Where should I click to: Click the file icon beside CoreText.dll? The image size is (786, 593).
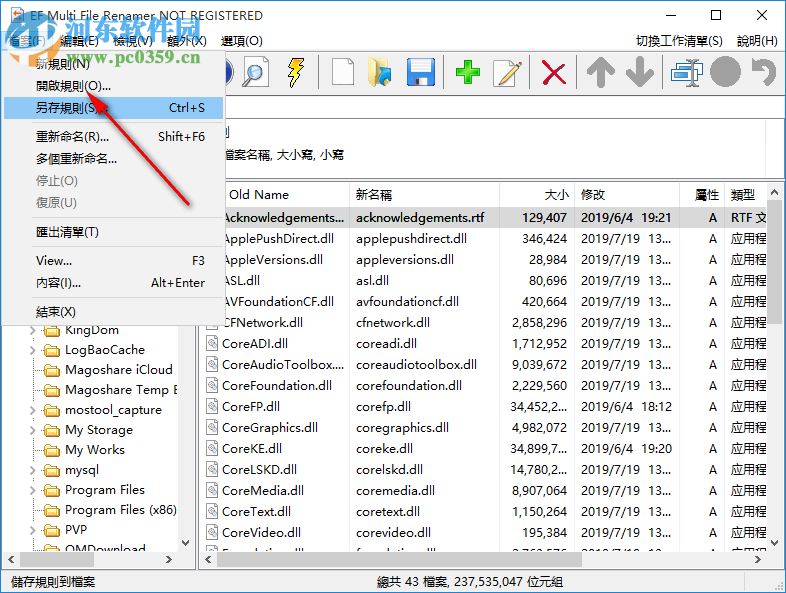pos(212,511)
